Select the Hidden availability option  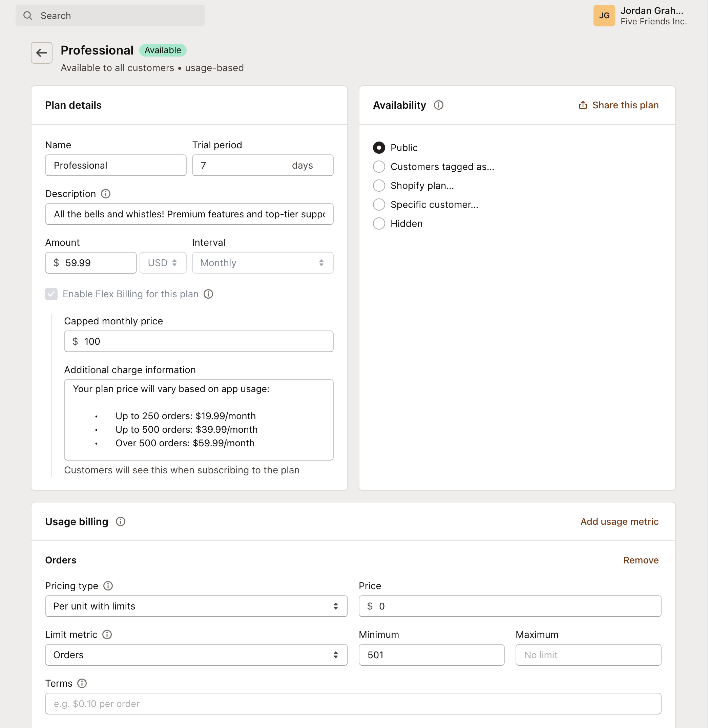pos(378,223)
